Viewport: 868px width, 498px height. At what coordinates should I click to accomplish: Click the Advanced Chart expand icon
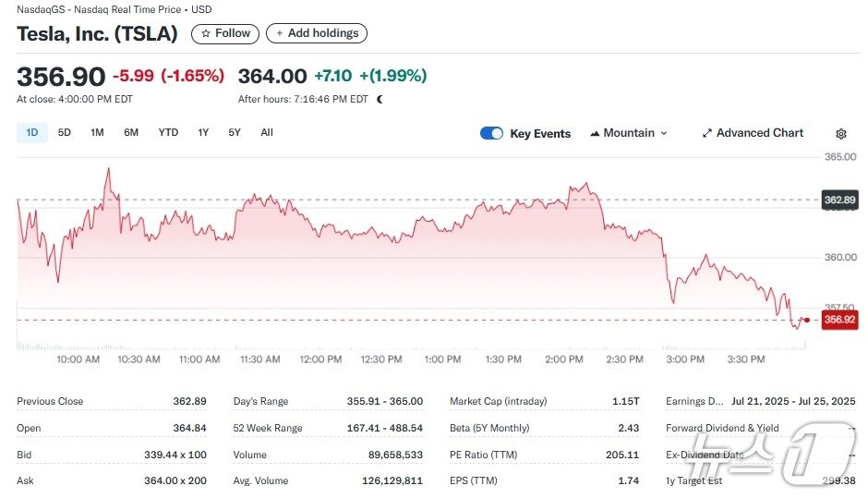(x=706, y=133)
